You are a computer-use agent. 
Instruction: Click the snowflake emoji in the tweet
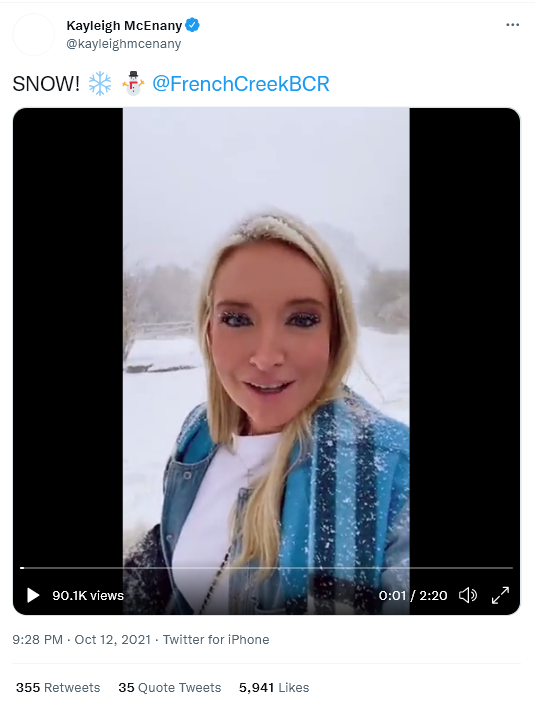pyautogui.click(x=100, y=83)
